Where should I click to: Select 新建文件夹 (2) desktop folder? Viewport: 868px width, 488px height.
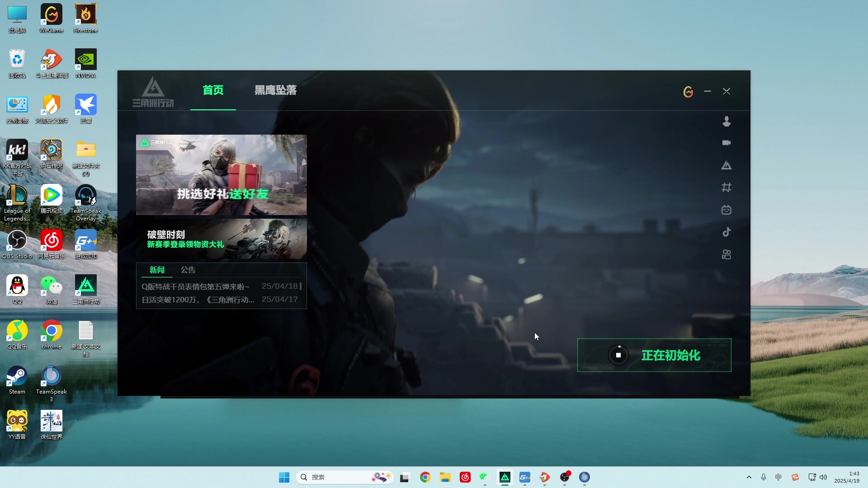click(85, 158)
